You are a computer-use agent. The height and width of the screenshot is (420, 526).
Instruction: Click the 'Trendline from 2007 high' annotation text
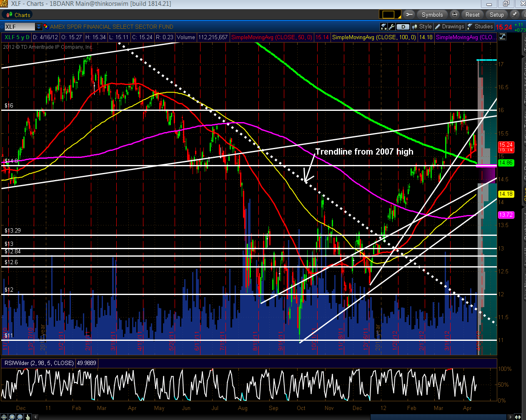click(x=364, y=152)
